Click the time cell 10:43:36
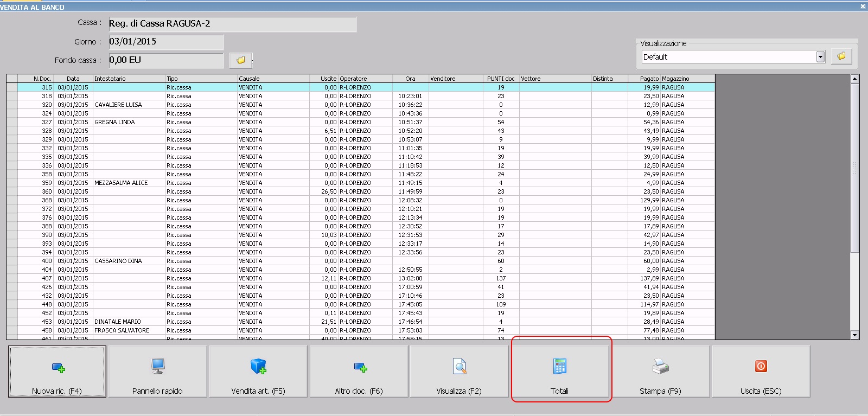 [x=410, y=113]
